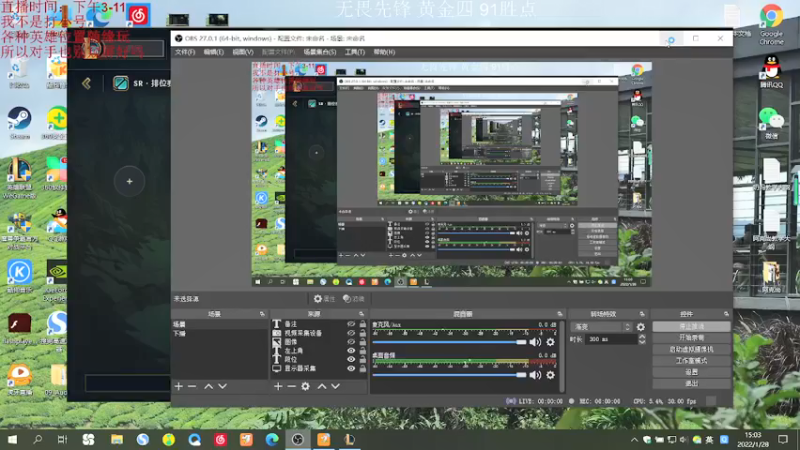
Task: Click the 退出 button
Action: pos(691,384)
